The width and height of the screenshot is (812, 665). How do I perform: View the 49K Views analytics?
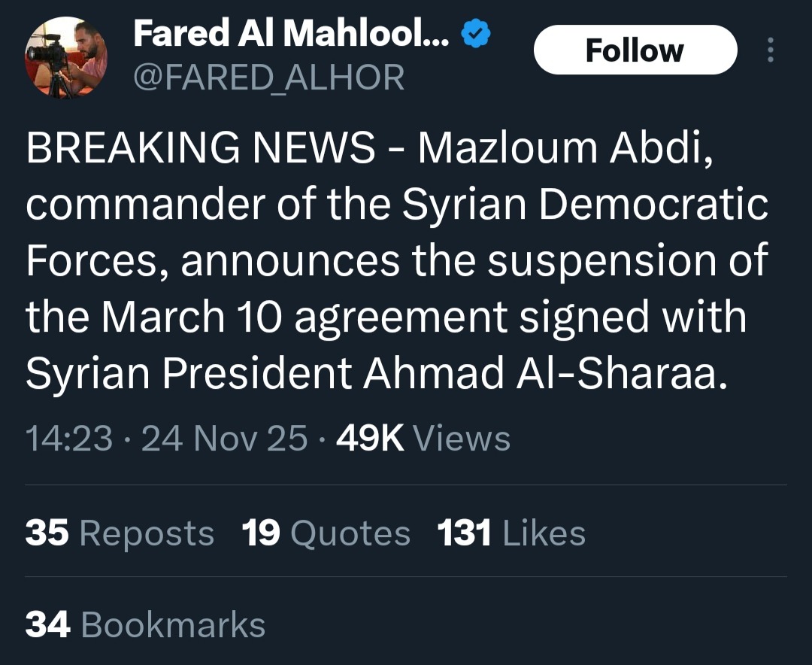tap(423, 439)
